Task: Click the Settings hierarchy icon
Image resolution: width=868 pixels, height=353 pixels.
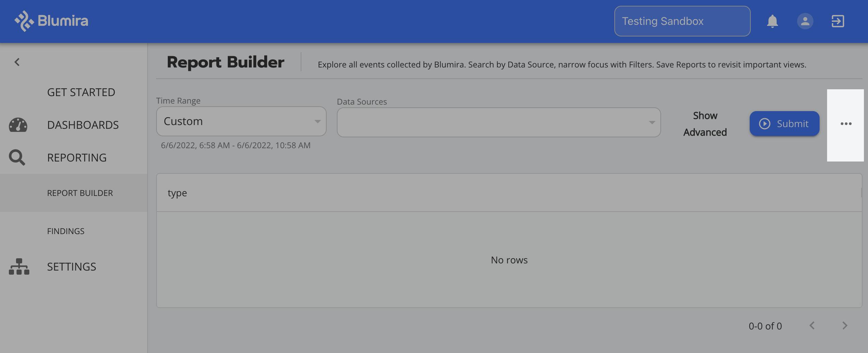Action: (19, 266)
